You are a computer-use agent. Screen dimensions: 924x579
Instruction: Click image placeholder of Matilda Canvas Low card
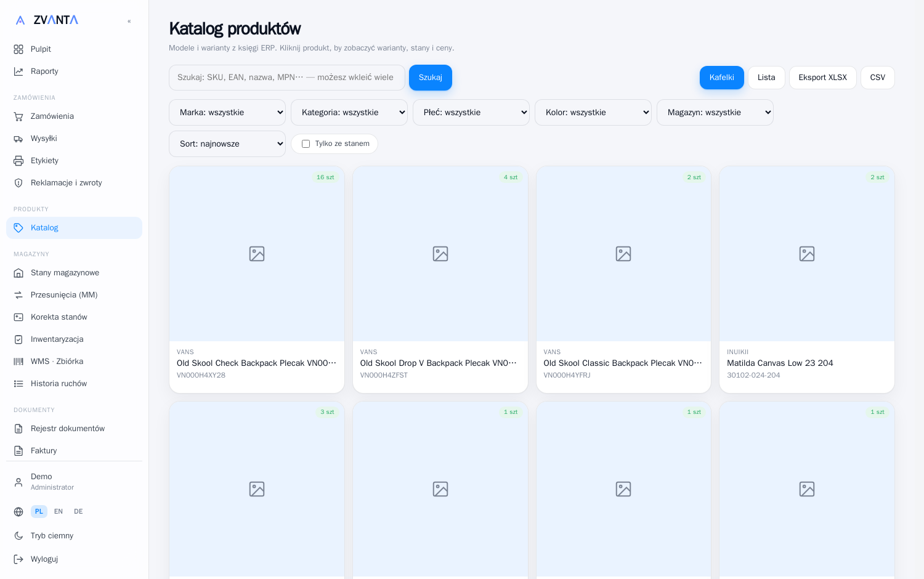807,254
